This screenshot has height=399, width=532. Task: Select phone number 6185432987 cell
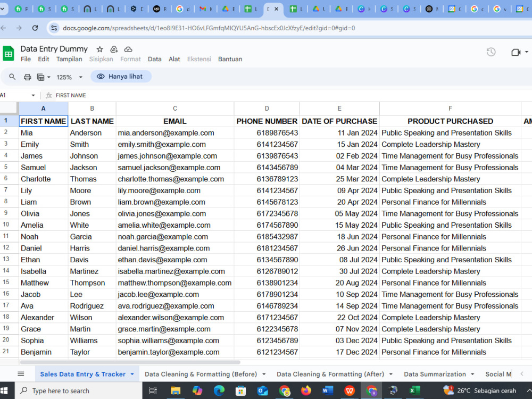[267, 237]
